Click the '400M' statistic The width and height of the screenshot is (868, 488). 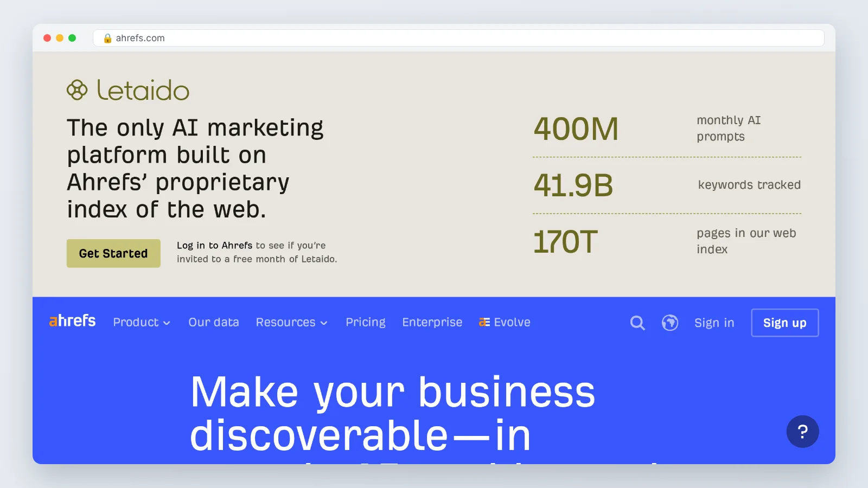tap(576, 129)
